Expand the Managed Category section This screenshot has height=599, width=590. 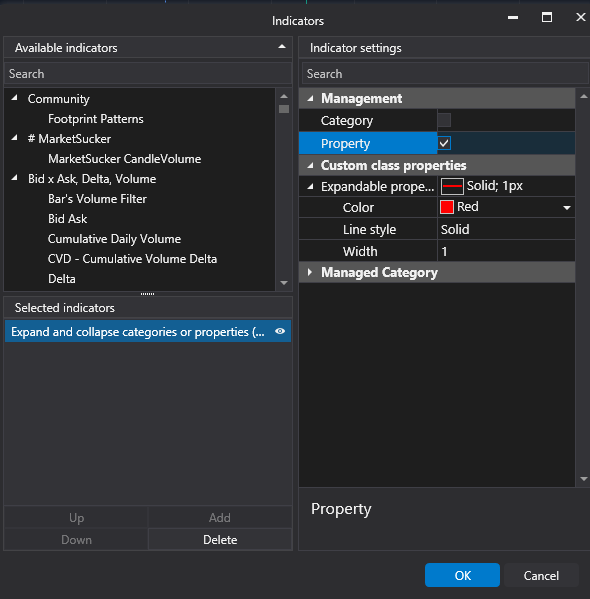point(310,272)
